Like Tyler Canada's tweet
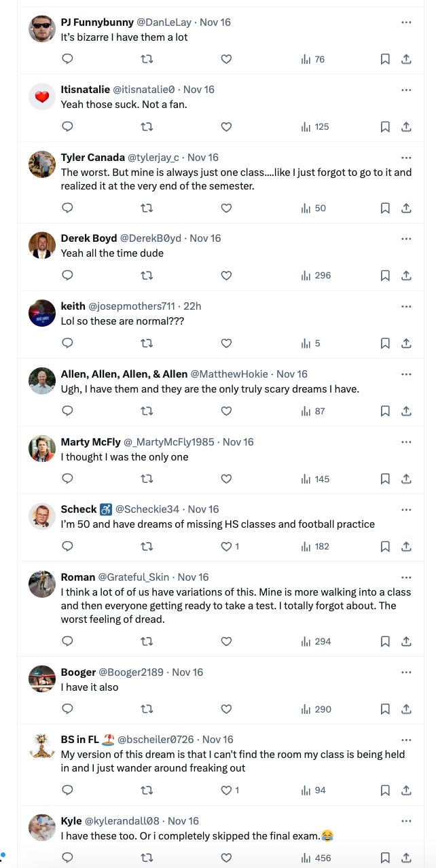Image resolution: width=436 pixels, height=868 pixels. coord(226,208)
